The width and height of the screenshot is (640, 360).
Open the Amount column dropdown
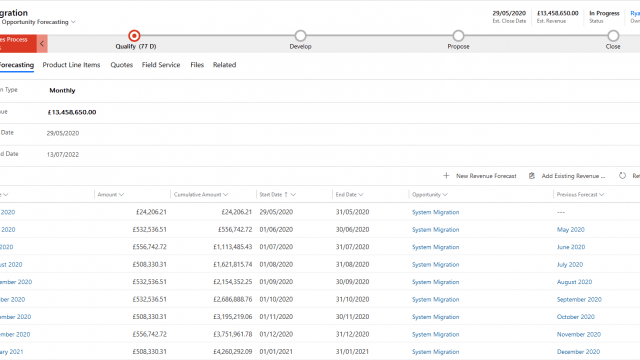(122, 195)
